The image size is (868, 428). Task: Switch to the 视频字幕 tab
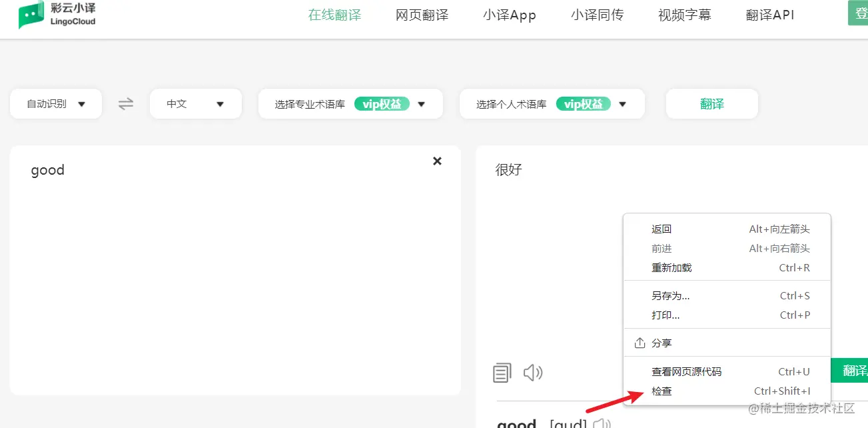pos(685,15)
